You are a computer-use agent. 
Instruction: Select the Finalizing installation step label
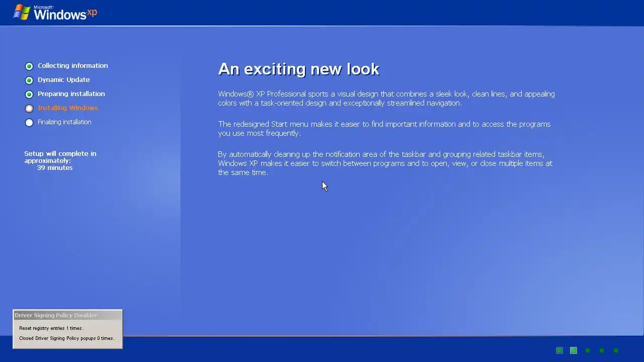pos(64,122)
